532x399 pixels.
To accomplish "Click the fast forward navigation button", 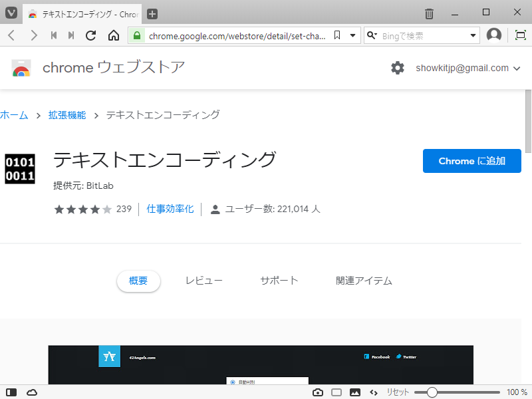I will point(71,35).
